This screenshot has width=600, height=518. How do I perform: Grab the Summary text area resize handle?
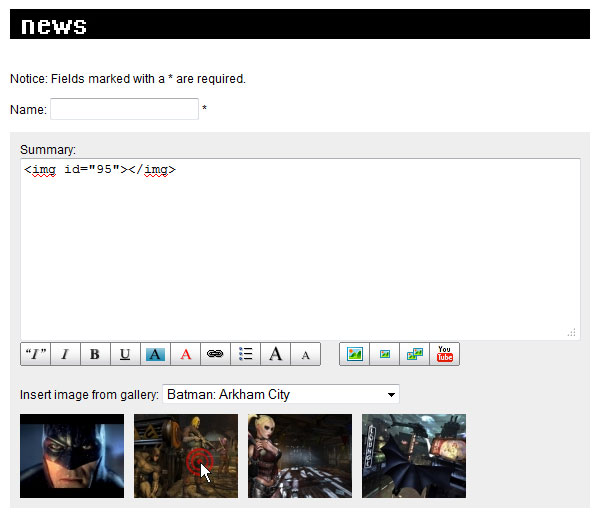point(572,332)
